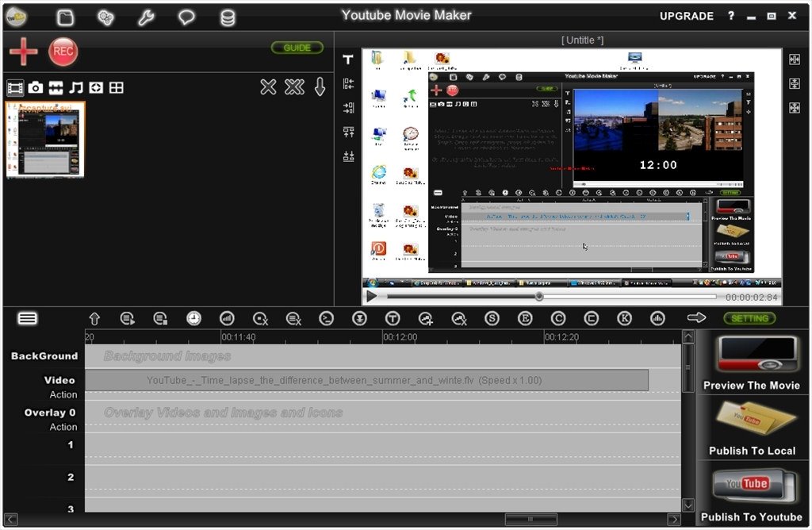Select the camera photo filter icon
This screenshot has height=530, width=812.
(x=36, y=88)
